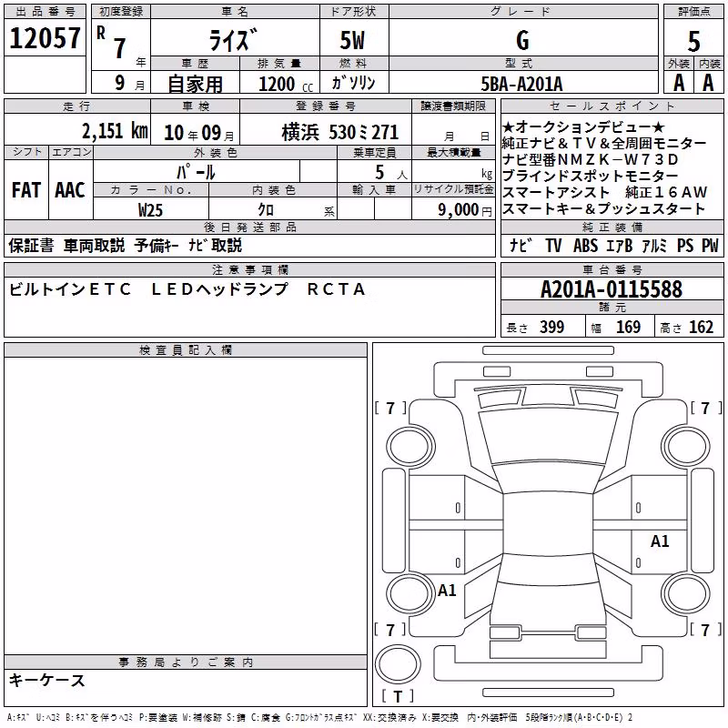Click the door shape value 5W
This screenshot has height=728, width=728.
(x=353, y=40)
